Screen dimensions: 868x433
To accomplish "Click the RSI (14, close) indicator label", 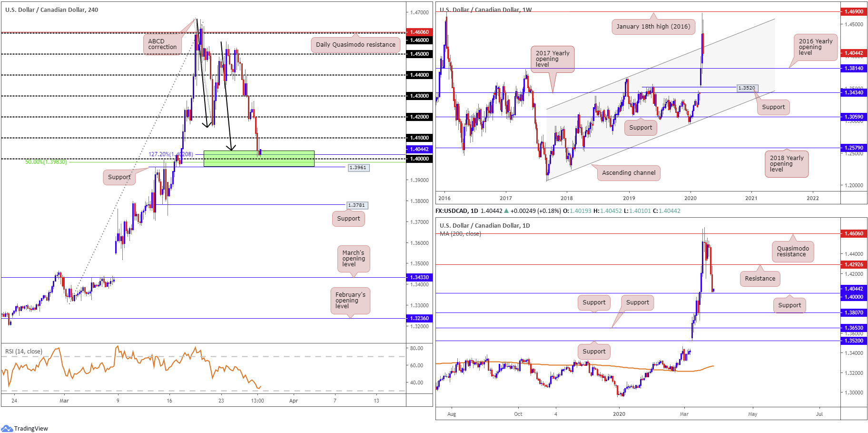I will coord(24,352).
